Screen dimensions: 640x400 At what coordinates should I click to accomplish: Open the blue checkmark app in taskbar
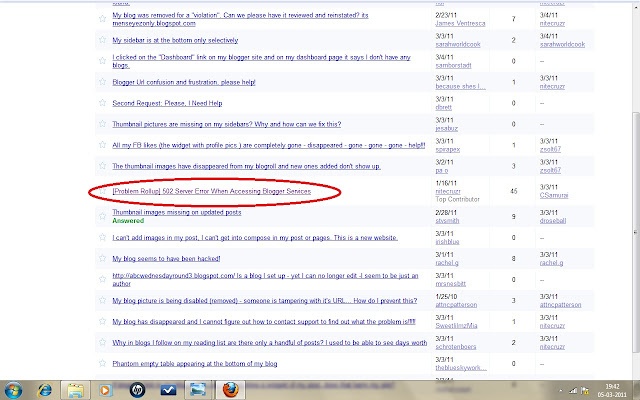pos(168,390)
